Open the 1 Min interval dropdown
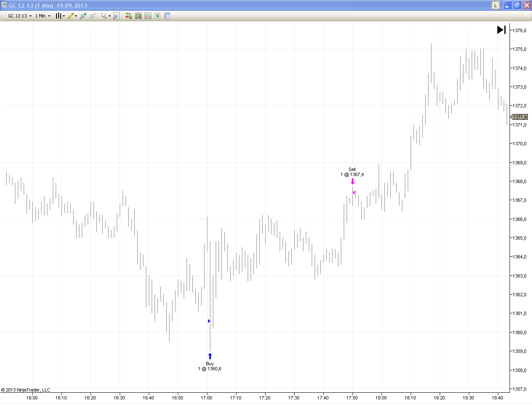This screenshot has width=532, height=404. click(x=42, y=16)
